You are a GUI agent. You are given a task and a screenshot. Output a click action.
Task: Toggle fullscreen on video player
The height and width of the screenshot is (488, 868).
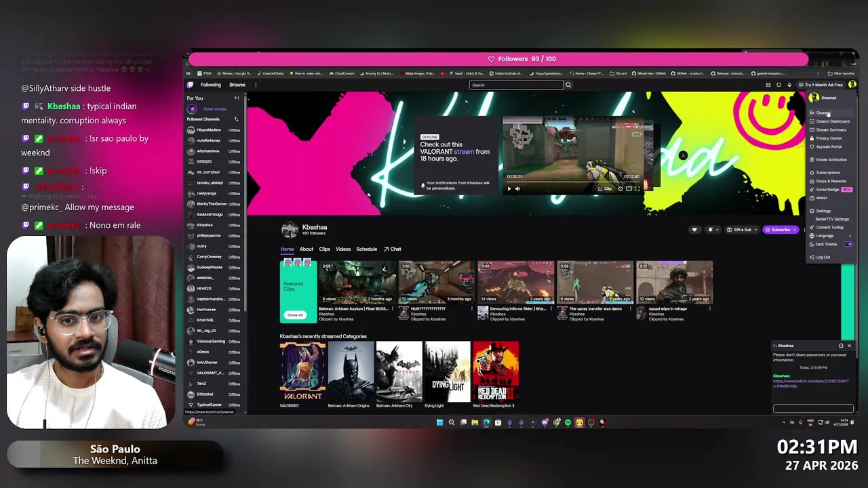[637, 188]
